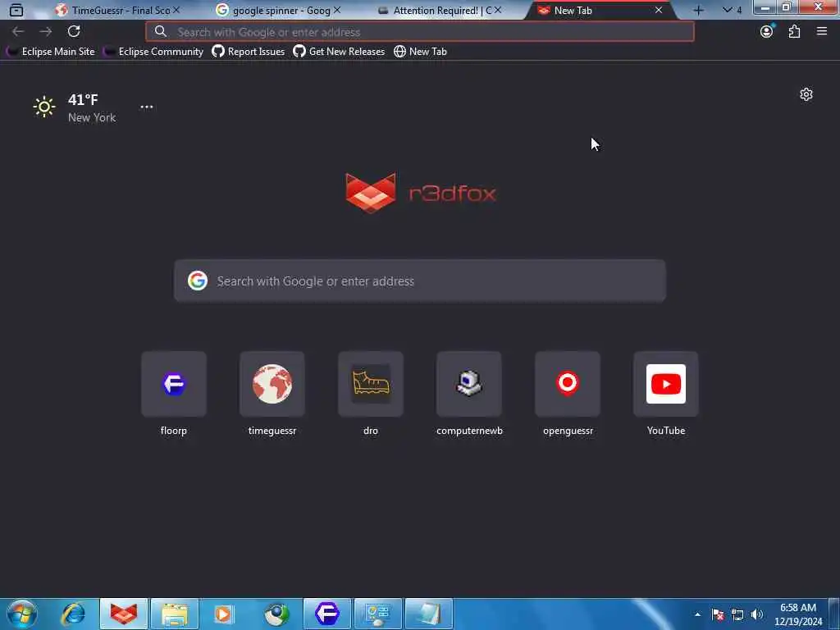Open a new tab with the plus button
The image size is (840, 630).
click(699, 10)
